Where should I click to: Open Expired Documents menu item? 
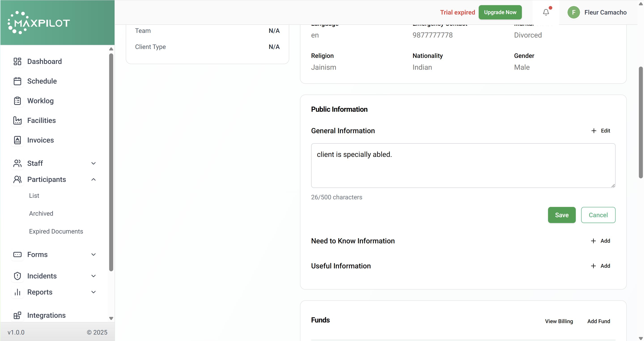pos(56,231)
